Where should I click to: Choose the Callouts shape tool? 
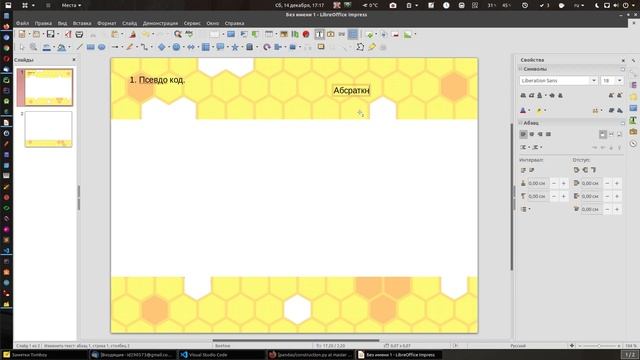(x=220, y=47)
